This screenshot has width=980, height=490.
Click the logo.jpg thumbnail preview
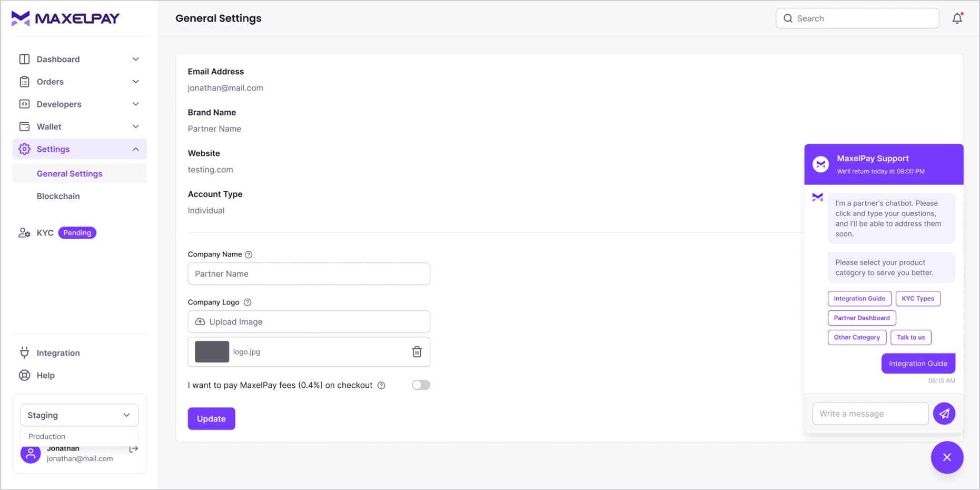click(x=212, y=352)
